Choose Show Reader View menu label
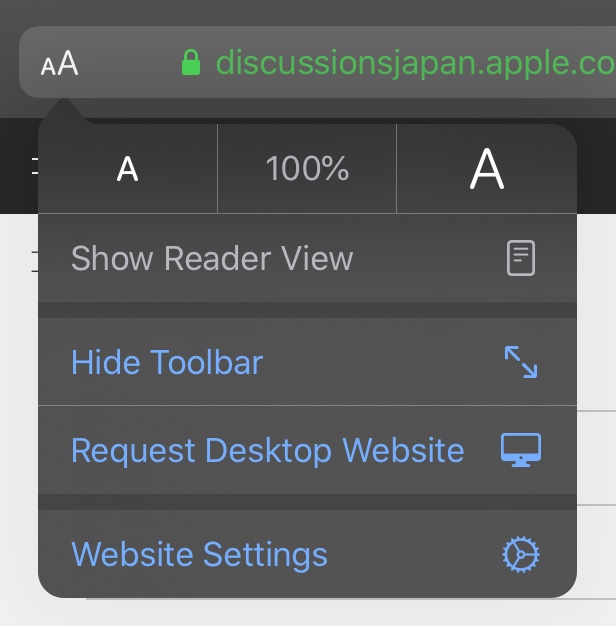Viewport: 616px width, 626px height. pyautogui.click(x=212, y=259)
